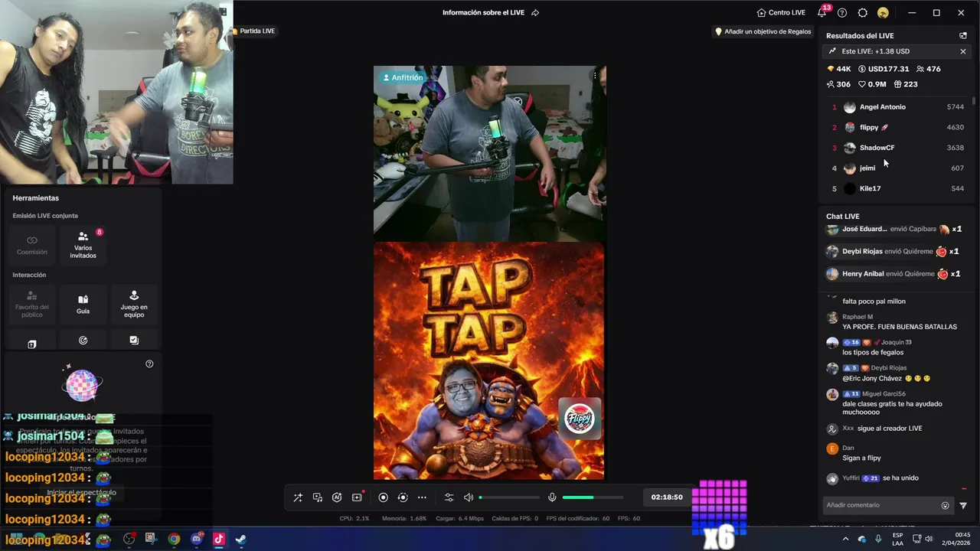The image size is (980, 551).
Task: Open the Guía tool
Action: 83,304
